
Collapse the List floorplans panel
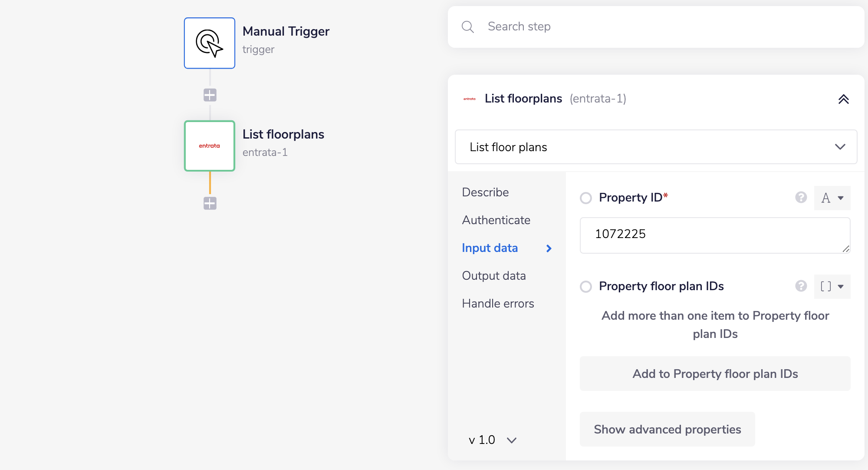[843, 99]
